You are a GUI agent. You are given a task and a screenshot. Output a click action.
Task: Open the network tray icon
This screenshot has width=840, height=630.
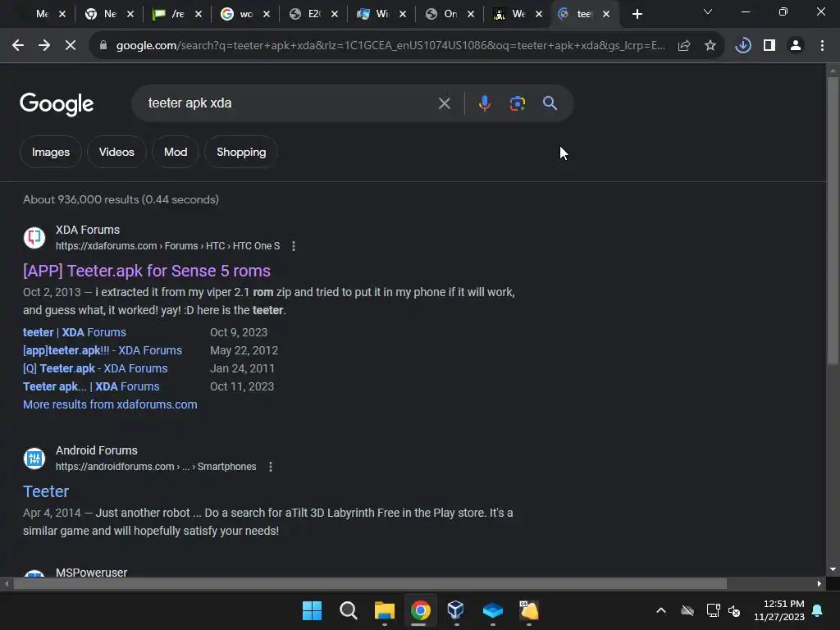tap(713, 610)
